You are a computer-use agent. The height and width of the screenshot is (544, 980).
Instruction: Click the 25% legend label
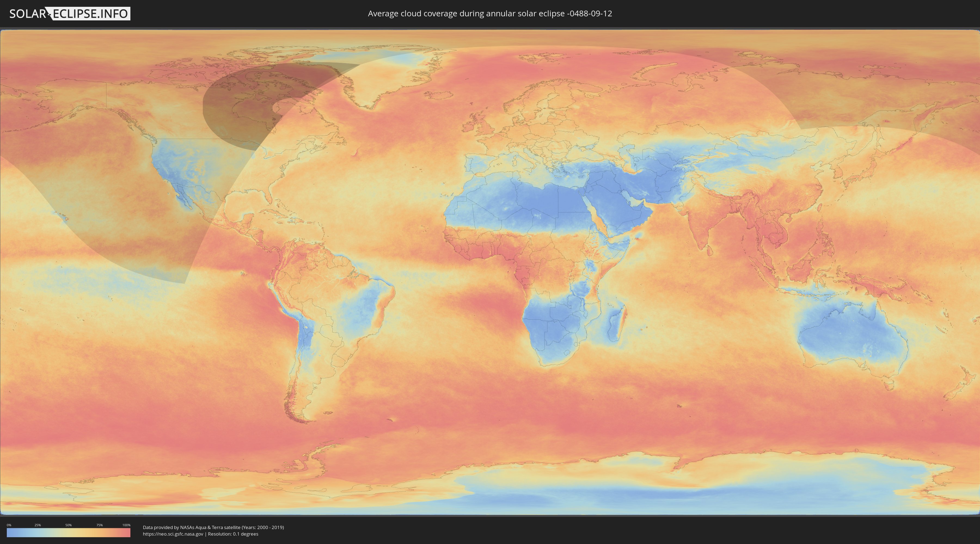click(x=38, y=525)
